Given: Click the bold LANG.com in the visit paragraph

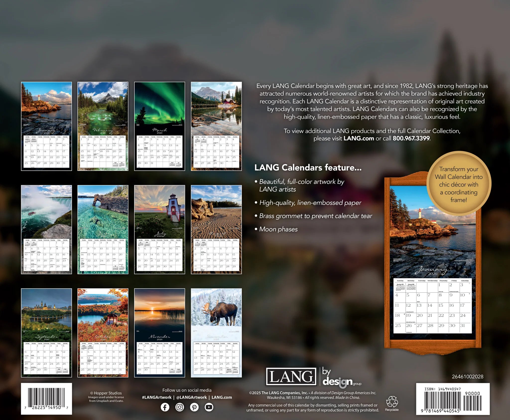Looking at the screenshot, I should click(x=359, y=138).
